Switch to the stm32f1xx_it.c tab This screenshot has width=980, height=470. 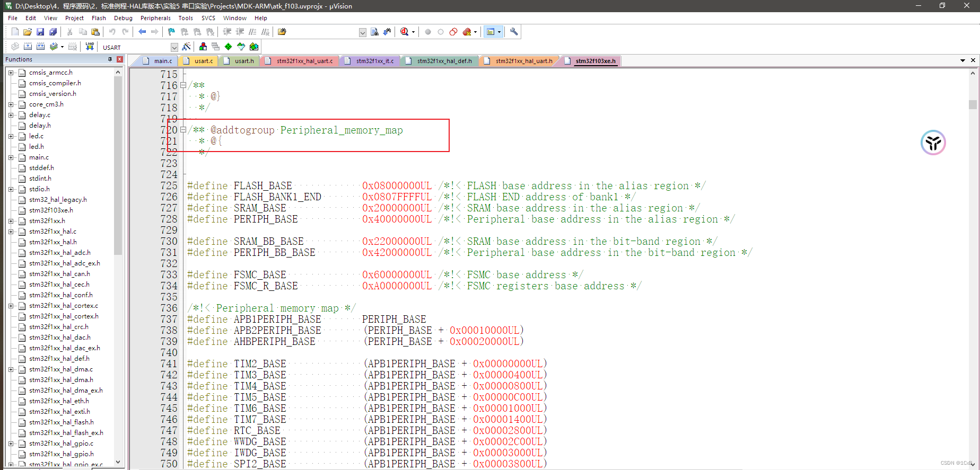(370, 61)
